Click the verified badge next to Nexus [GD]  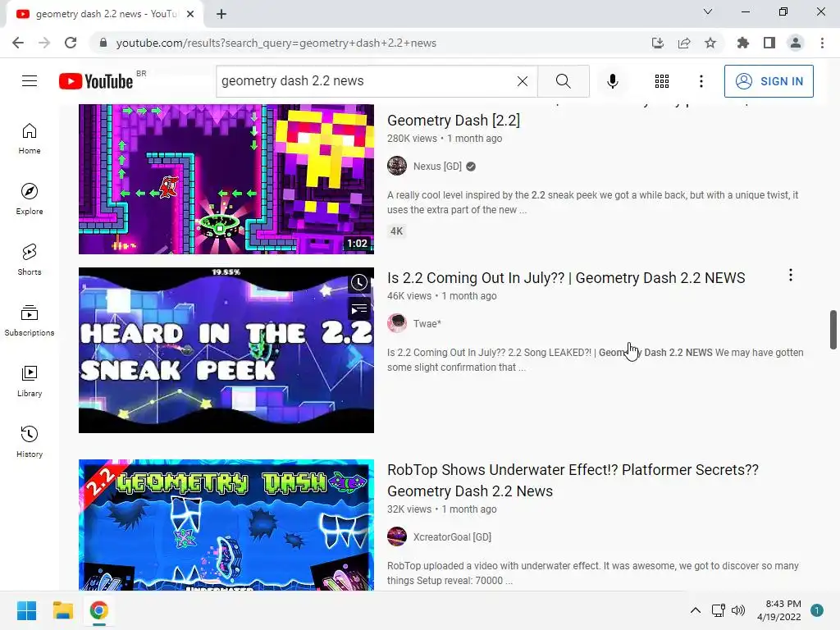(471, 167)
